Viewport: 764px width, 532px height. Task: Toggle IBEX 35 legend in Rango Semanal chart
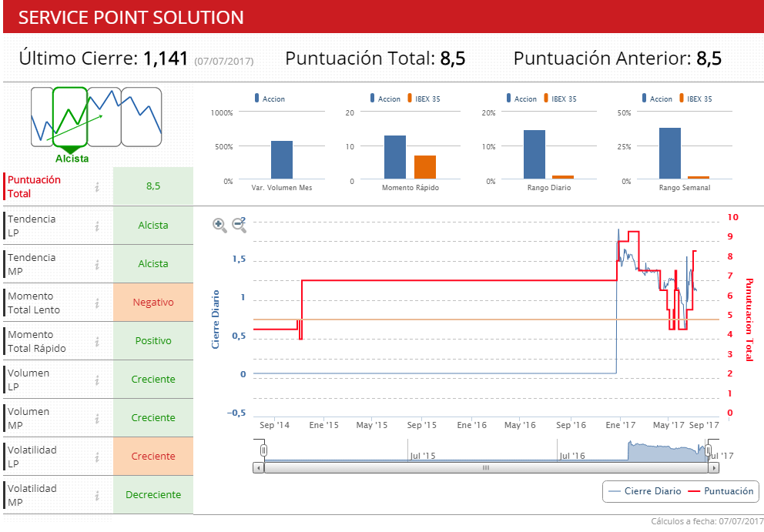[695, 99]
